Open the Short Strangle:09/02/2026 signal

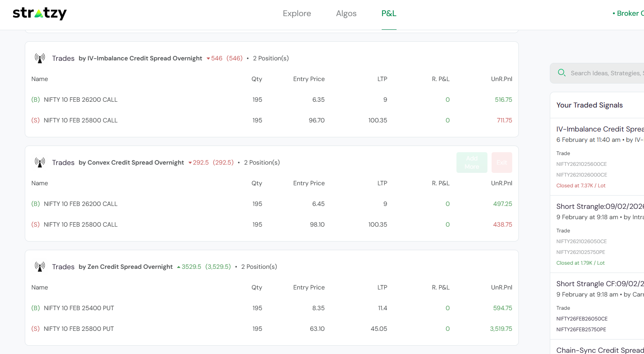pos(599,206)
